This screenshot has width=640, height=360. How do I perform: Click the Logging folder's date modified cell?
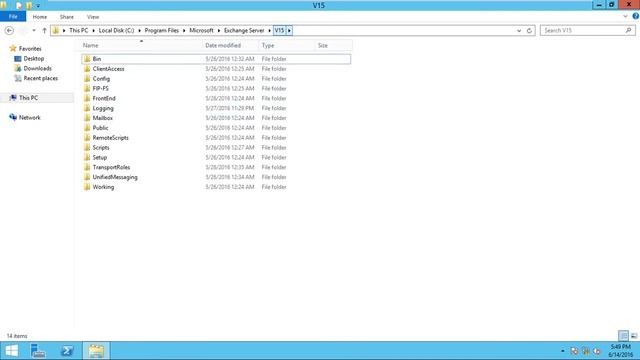click(x=230, y=108)
